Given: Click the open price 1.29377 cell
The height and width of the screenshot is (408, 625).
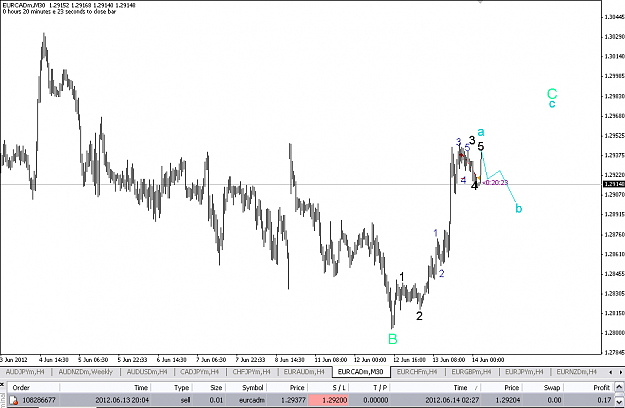Looking at the screenshot, I should pos(293,400).
